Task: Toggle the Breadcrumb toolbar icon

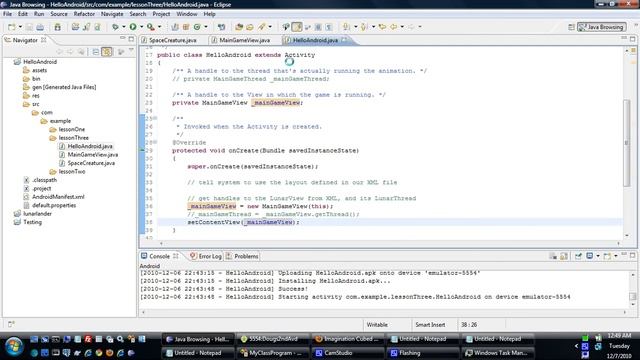Action: [x=285, y=27]
